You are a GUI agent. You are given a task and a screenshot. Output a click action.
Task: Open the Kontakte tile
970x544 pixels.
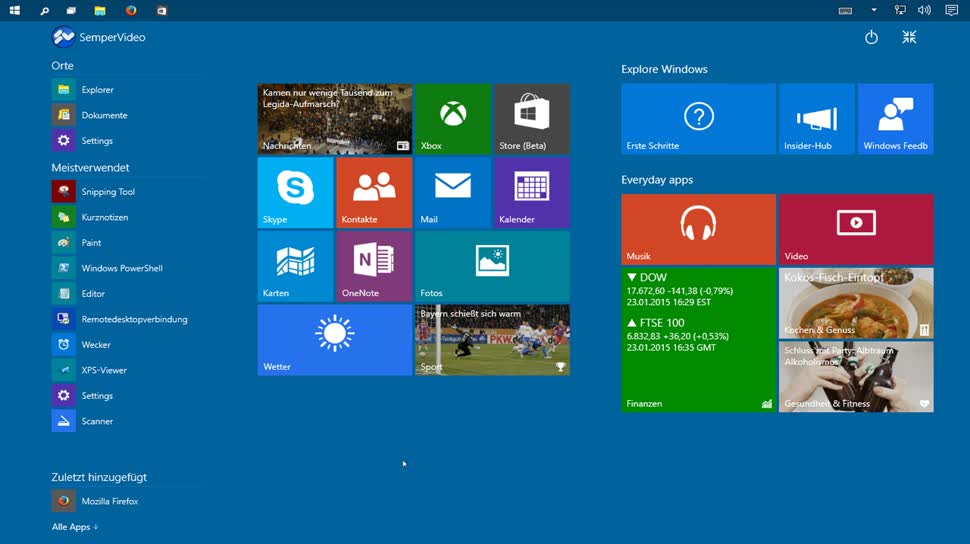374,192
